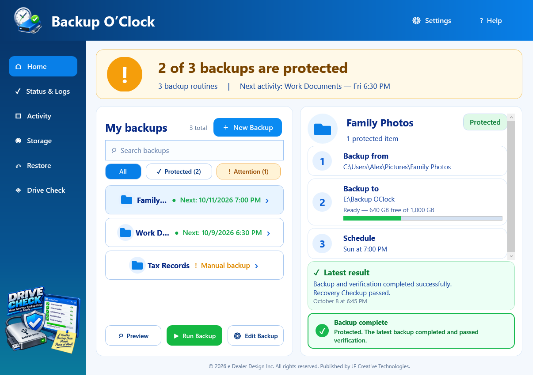This screenshot has width=540, height=392.
Task: Open Help in the header
Action: click(x=491, y=21)
